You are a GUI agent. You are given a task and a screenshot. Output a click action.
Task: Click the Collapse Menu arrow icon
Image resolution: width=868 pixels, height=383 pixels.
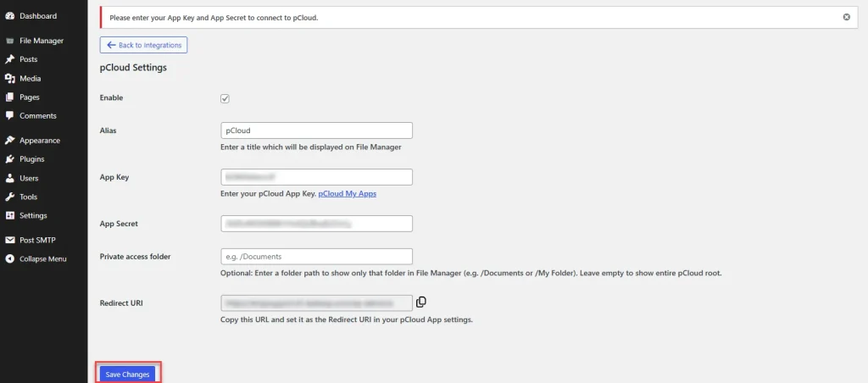pyautogui.click(x=9, y=259)
